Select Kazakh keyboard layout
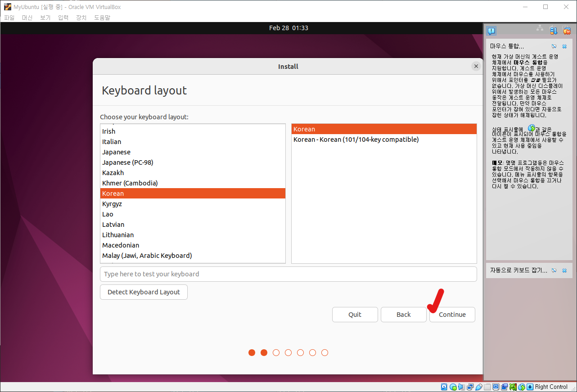Image resolution: width=577 pixels, height=392 pixels. pos(193,173)
